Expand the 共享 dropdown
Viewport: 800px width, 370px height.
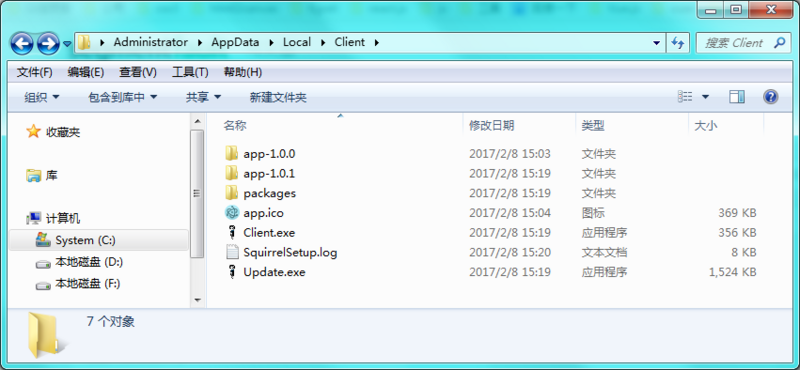point(204,97)
